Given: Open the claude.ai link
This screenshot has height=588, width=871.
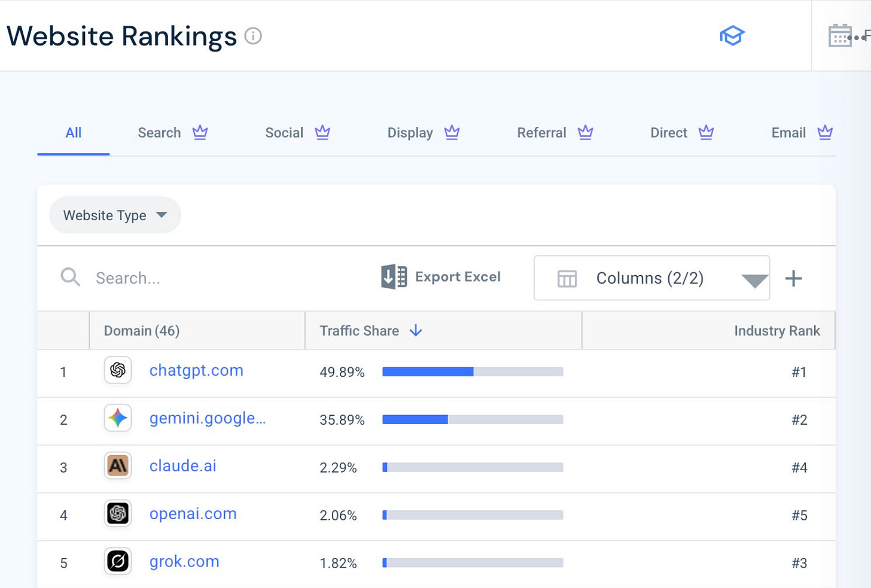Looking at the screenshot, I should tap(182, 466).
